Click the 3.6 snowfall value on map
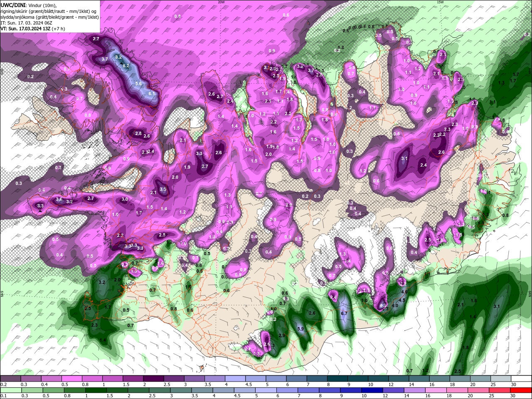532x399 pixels. click(59, 199)
